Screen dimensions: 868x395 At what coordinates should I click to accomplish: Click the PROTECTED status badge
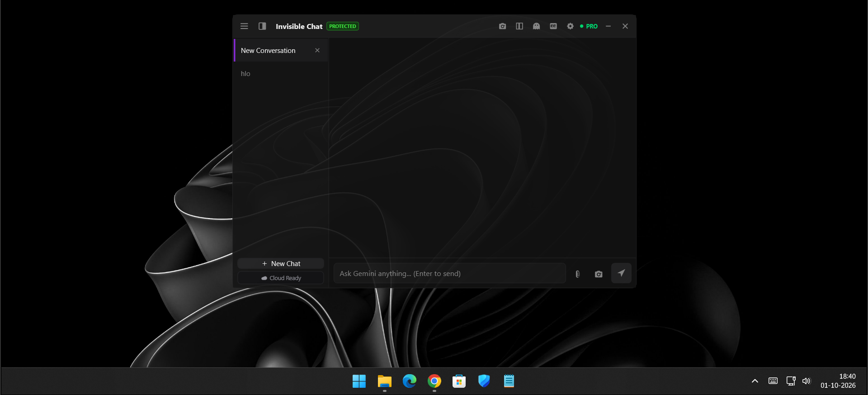(x=343, y=26)
